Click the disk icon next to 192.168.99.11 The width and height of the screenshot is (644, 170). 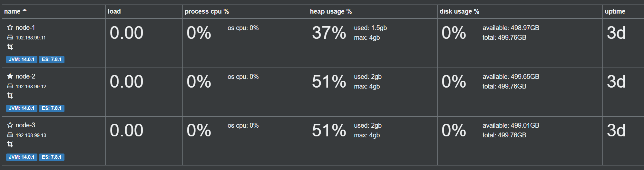pos(10,37)
